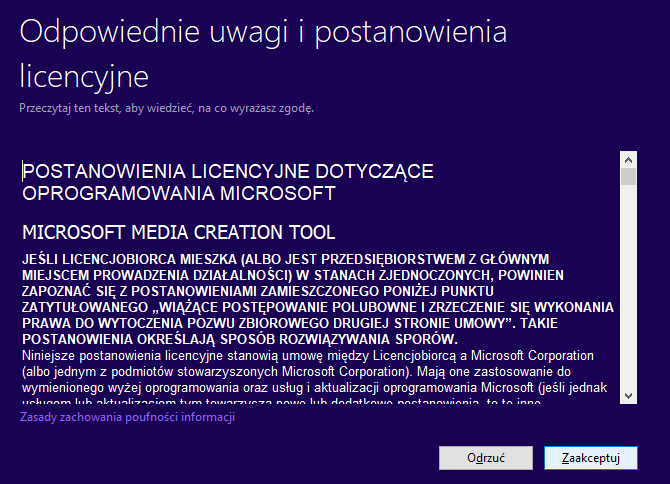
Task: Click bold line starting MIEJSCEM PROWADZENIA DZIAŁALNOŚCI
Action: pyautogui.click(x=293, y=275)
